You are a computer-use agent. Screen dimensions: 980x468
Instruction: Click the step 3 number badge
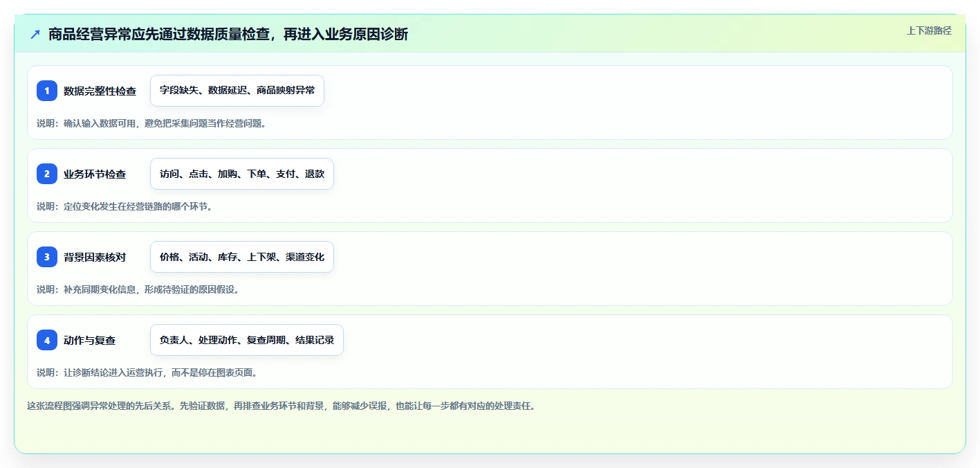[47, 257]
